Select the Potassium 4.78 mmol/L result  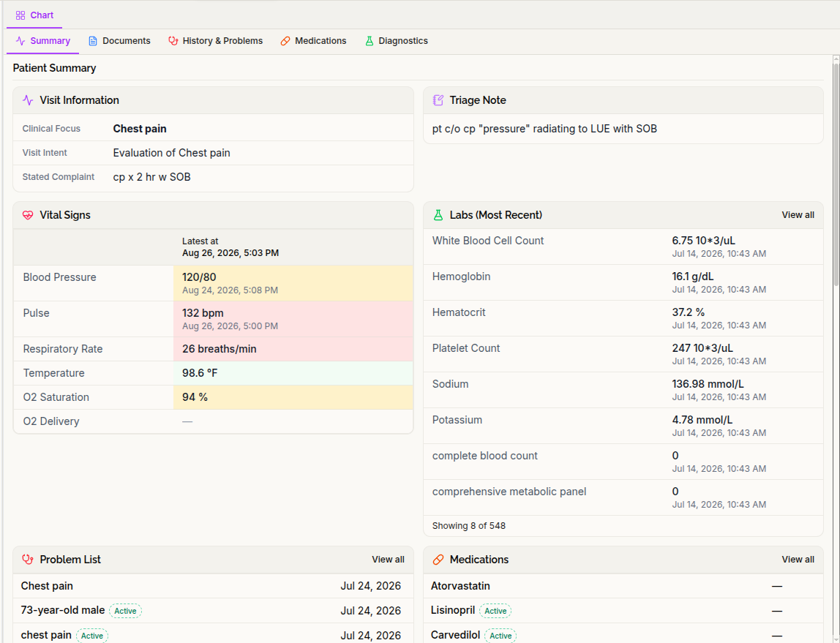[702, 421]
